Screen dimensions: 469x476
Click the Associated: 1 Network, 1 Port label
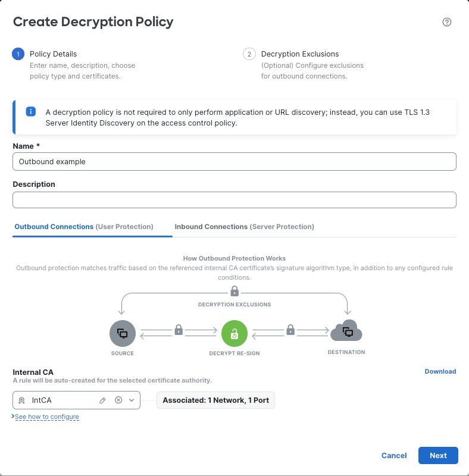pyautogui.click(x=215, y=400)
